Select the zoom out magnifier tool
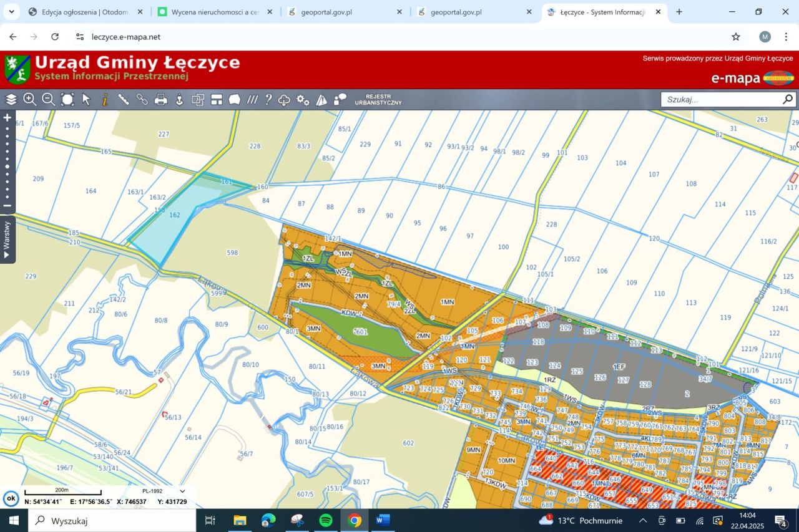Screen dimensions: 799x532 48,100
